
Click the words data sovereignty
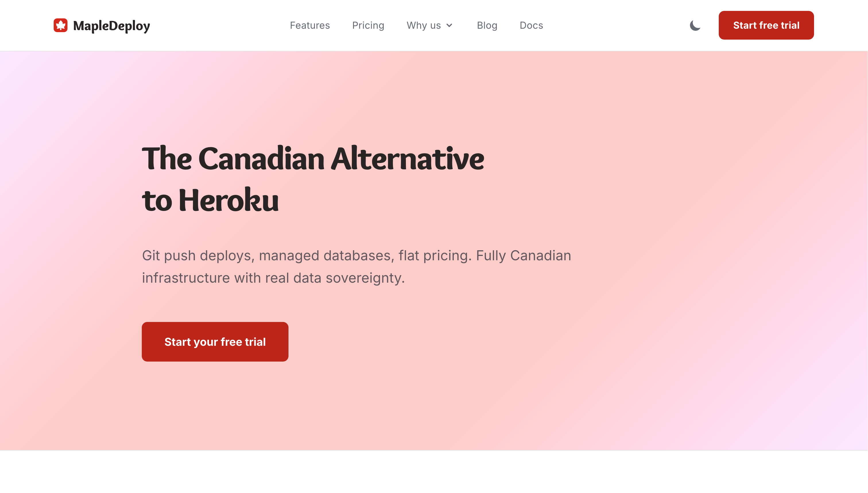[x=348, y=278]
